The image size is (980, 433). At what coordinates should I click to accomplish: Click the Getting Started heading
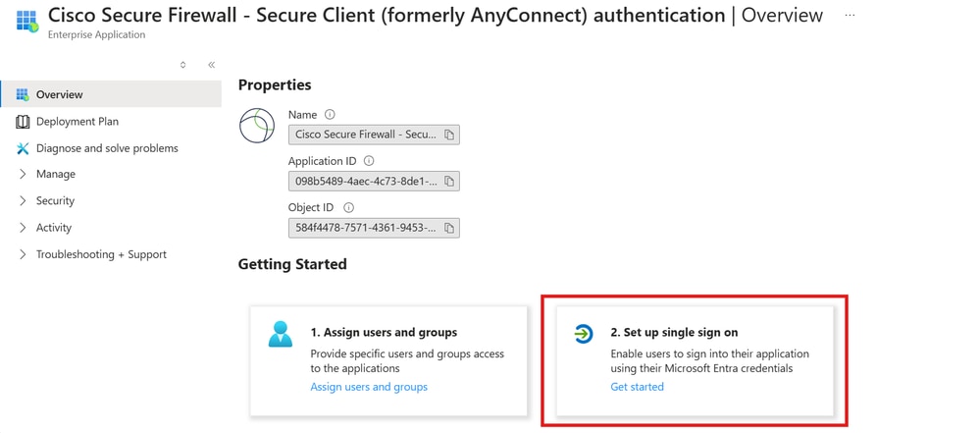[292, 264]
